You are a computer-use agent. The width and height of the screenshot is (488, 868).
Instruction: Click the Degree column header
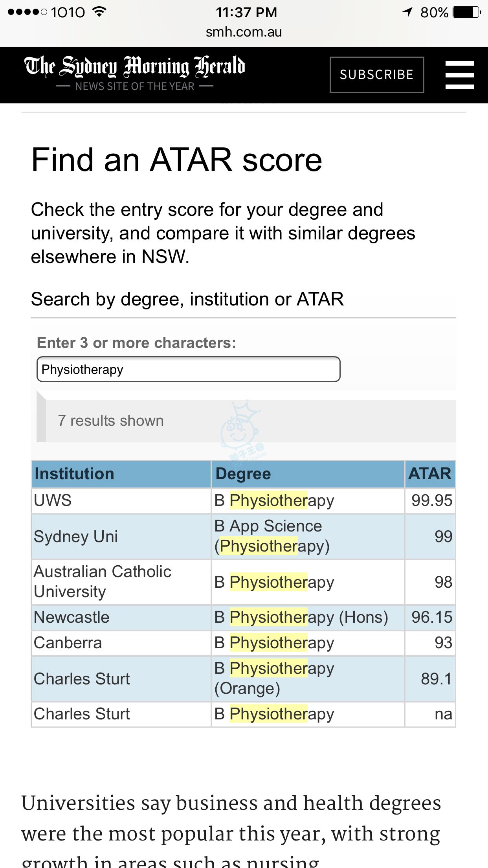tap(307, 474)
